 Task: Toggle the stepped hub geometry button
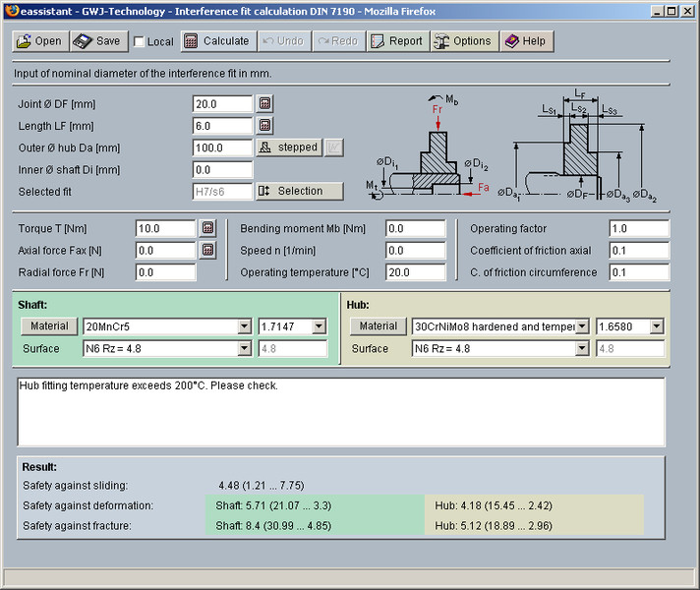pos(289,147)
